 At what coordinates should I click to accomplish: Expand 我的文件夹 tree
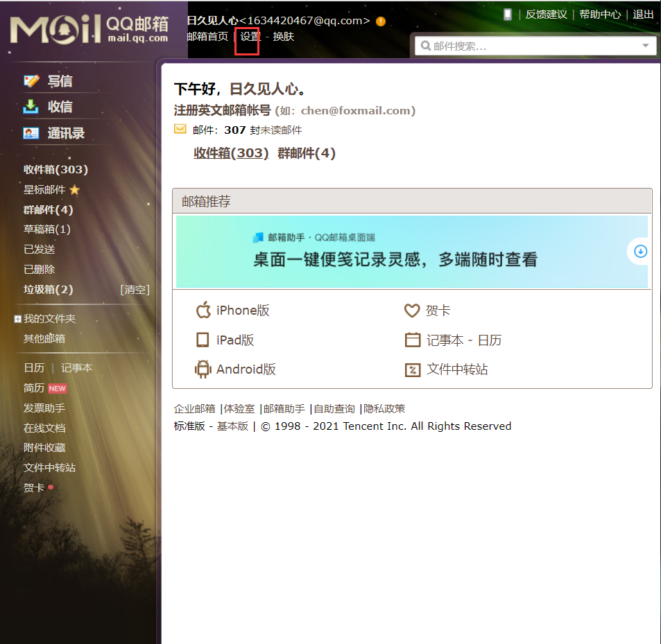[18, 319]
